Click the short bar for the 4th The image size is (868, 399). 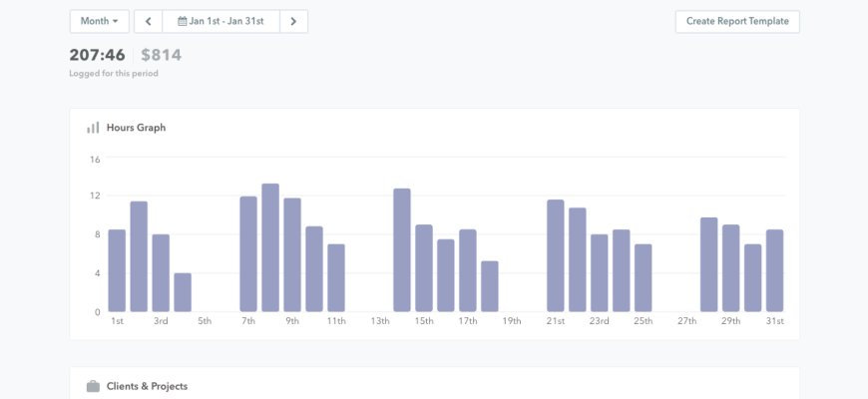coord(183,292)
